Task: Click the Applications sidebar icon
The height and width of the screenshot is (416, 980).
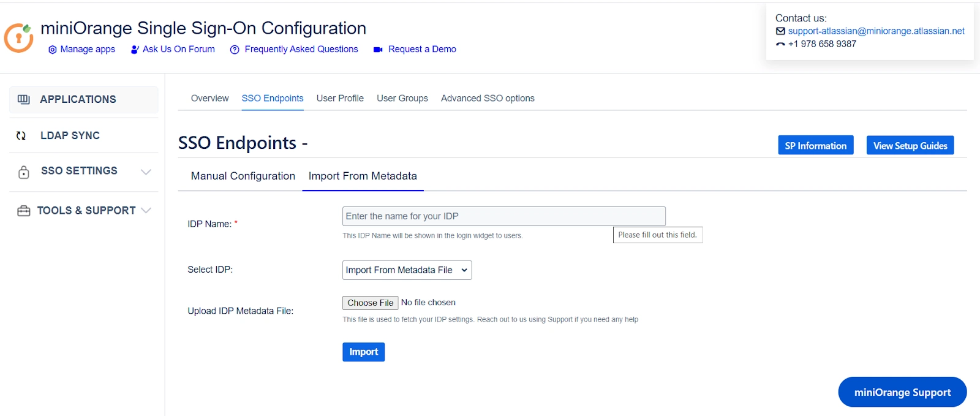Action: [24, 99]
